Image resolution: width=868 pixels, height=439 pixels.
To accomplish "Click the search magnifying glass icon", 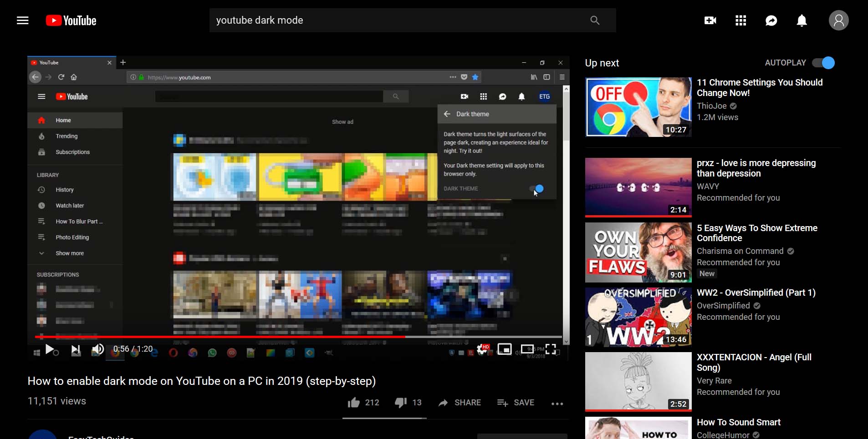I will point(595,20).
